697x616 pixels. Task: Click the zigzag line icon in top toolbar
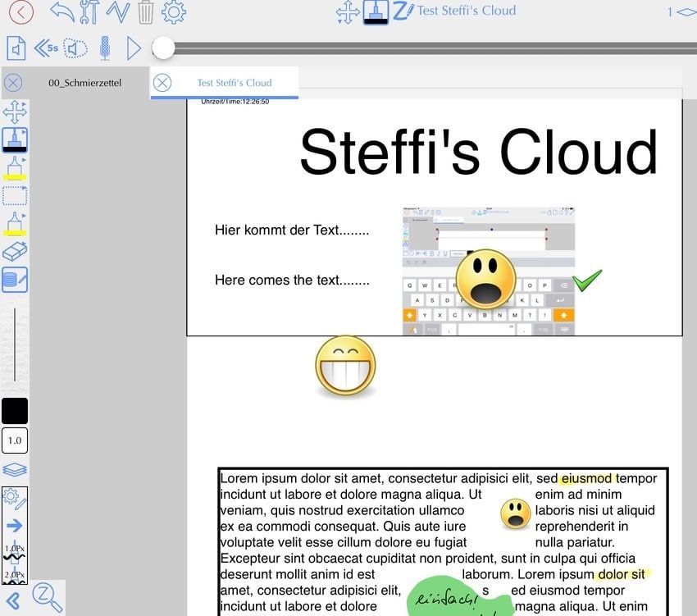pyautogui.click(x=118, y=11)
